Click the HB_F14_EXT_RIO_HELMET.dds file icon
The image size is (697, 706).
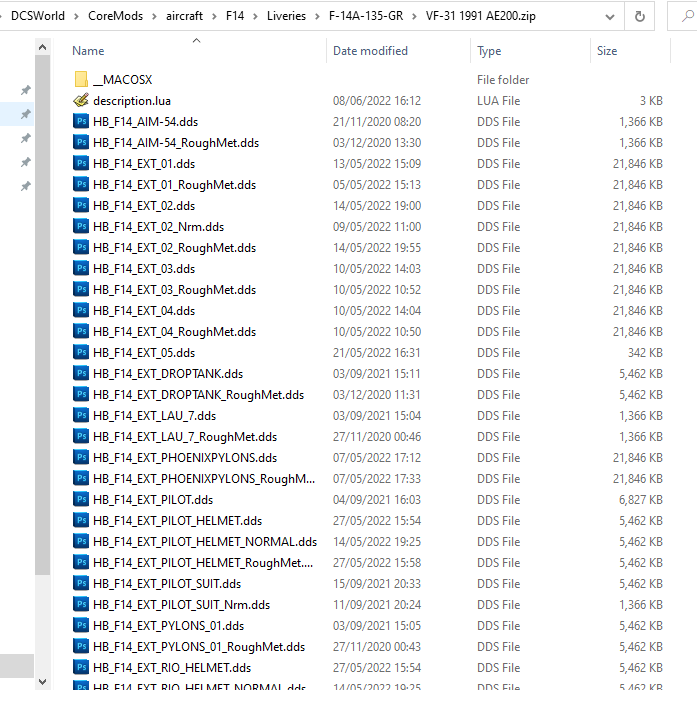81,668
